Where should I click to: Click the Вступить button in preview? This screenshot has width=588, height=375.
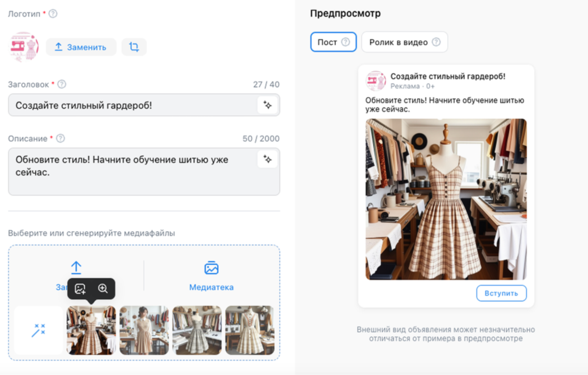coord(501,293)
